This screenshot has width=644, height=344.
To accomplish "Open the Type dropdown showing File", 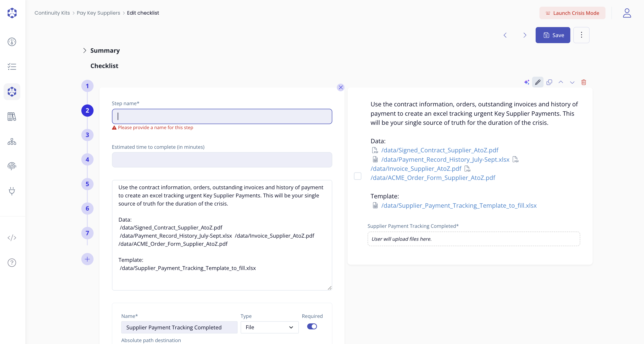I will (x=269, y=327).
